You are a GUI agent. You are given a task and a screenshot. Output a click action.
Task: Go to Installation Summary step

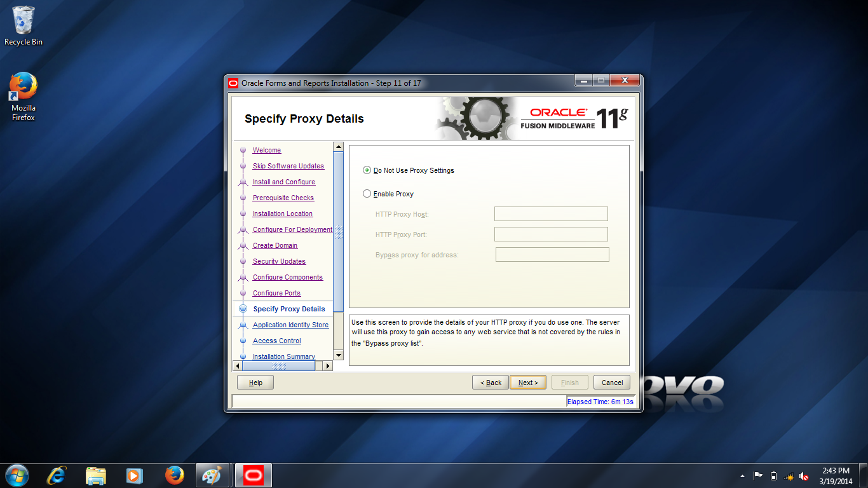(284, 356)
